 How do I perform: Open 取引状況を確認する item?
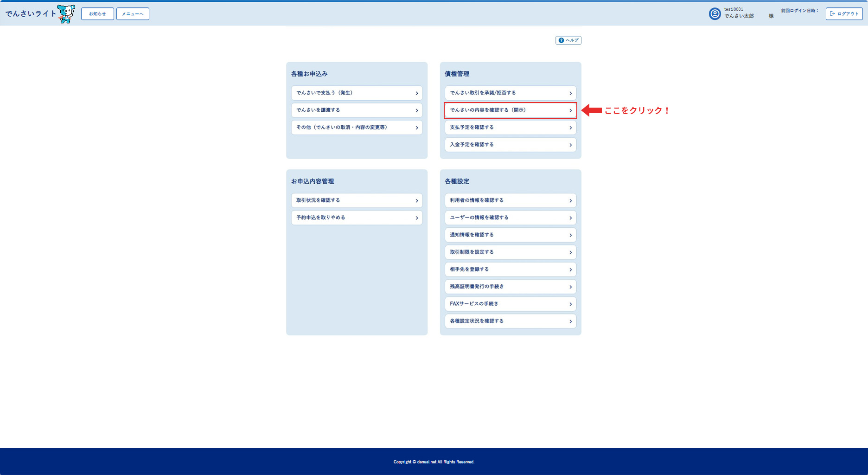coord(357,200)
